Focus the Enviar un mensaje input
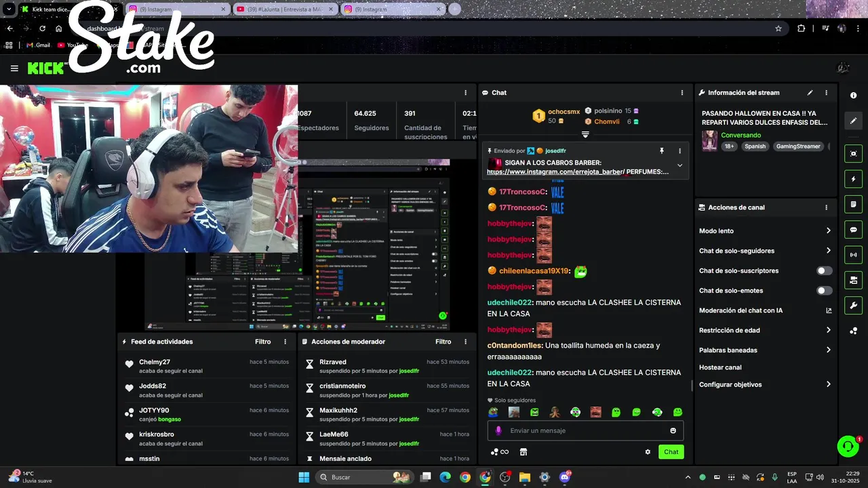The height and width of the screenshot is (488, 868). click(585, 430)
